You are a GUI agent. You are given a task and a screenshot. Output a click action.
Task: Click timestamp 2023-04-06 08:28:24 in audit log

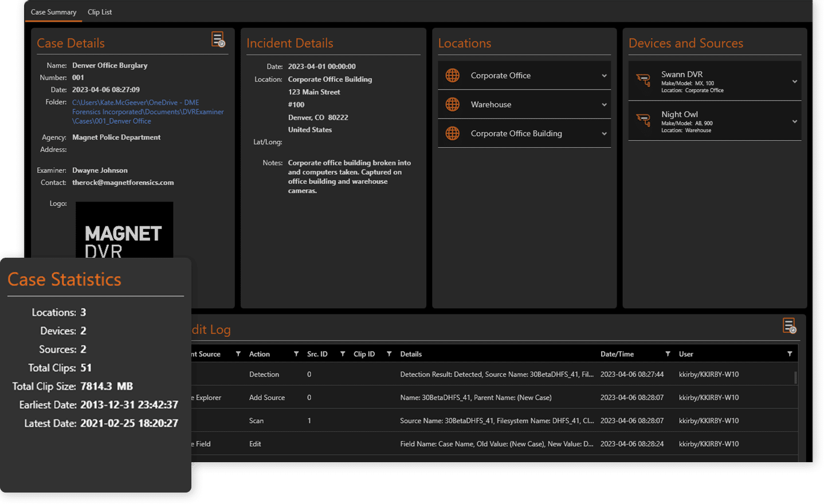(x=632, y=444)
